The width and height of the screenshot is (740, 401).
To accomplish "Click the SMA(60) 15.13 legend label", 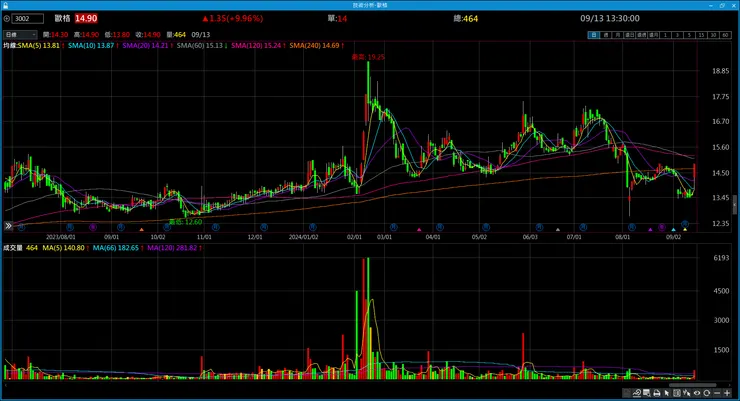I will tap(200, 45).
